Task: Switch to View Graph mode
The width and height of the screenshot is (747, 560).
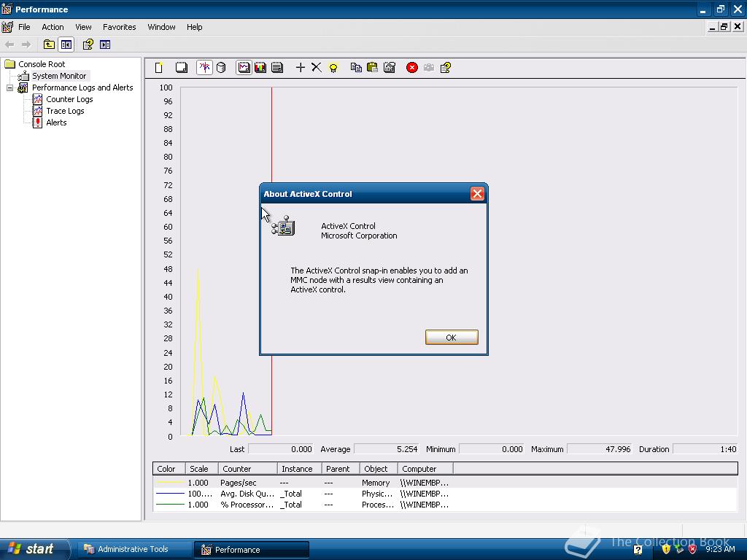Action: [244, 68]
